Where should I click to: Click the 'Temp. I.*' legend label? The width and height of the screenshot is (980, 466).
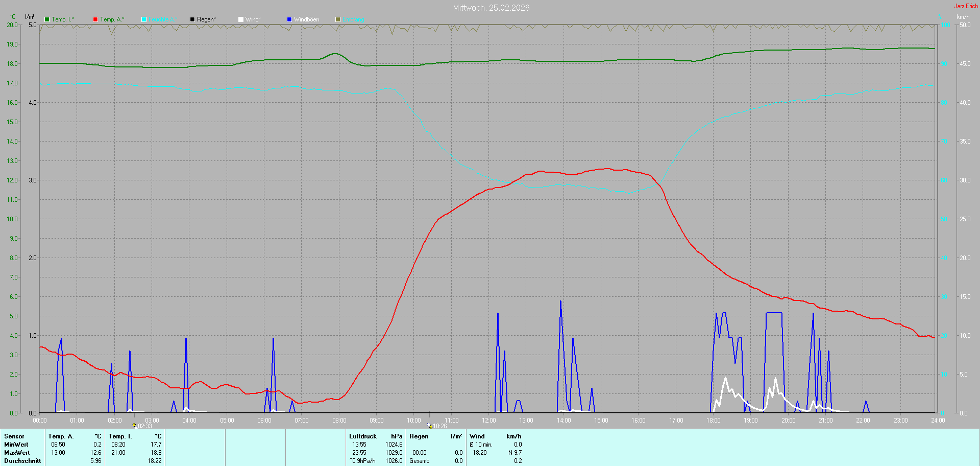tap(63, 19)
